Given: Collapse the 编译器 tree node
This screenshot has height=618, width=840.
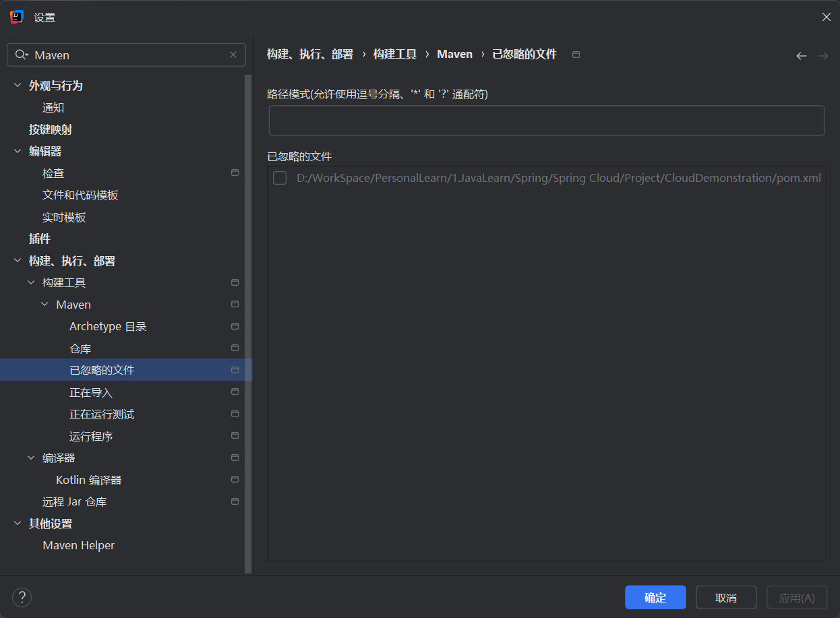Looking at the screenshot, I should (x=31, y=458).
